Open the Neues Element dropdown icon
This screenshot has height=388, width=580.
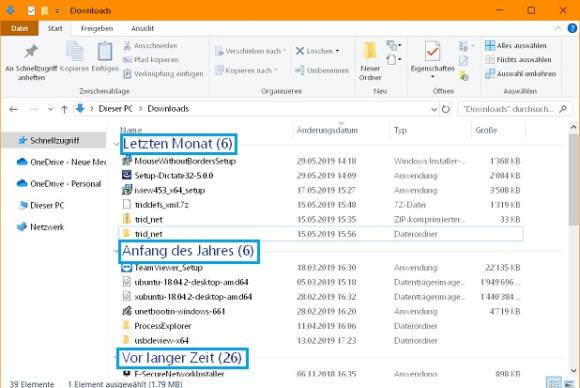pyautogui.click(x=394, y=46)
